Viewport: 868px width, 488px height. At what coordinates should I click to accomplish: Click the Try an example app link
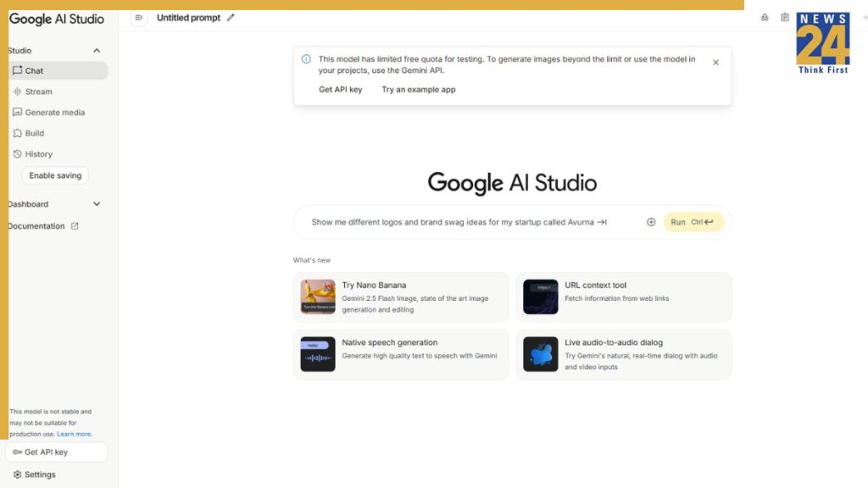click(x=418, y=90)
